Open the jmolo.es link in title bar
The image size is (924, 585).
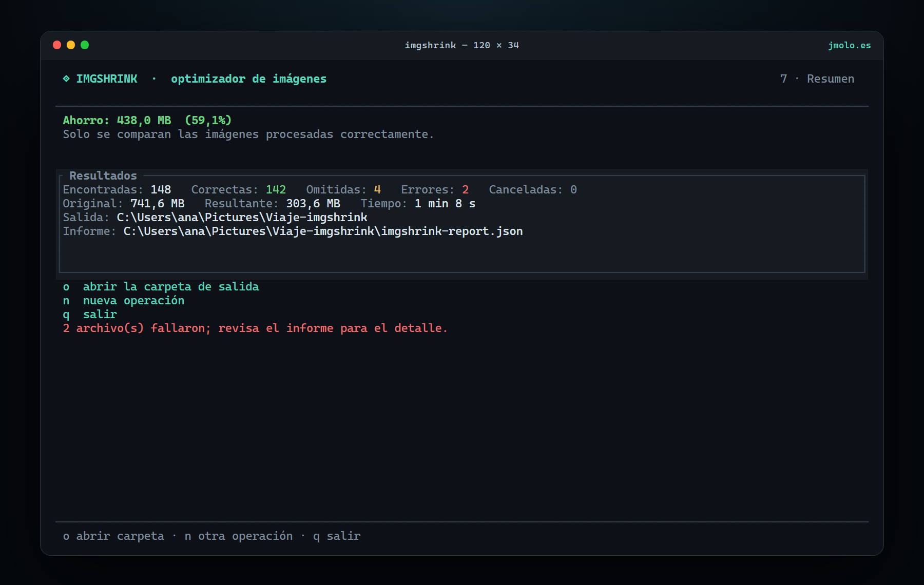click(x=850, y=45)
